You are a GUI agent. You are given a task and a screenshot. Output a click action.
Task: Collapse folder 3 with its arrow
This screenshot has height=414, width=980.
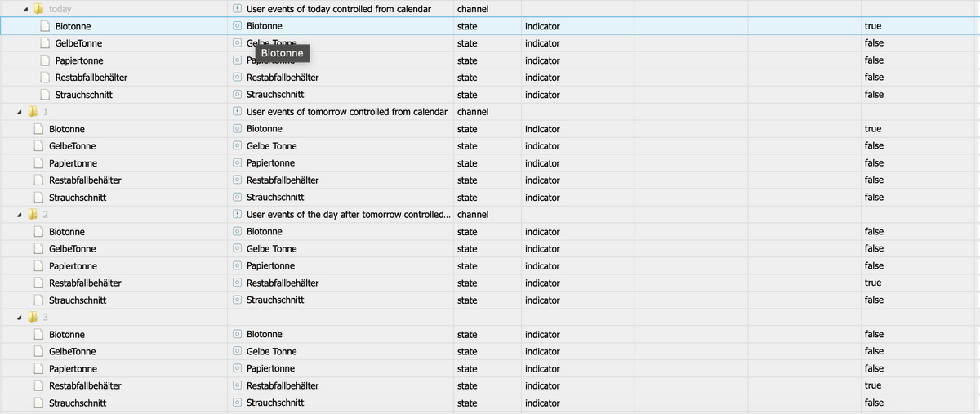20,317
